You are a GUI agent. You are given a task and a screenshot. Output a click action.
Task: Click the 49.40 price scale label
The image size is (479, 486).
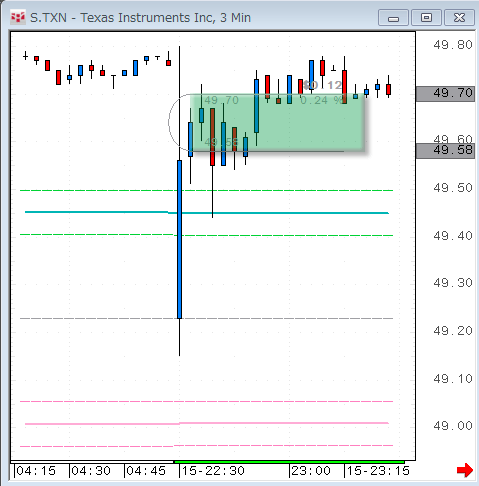tap(453, 236)
